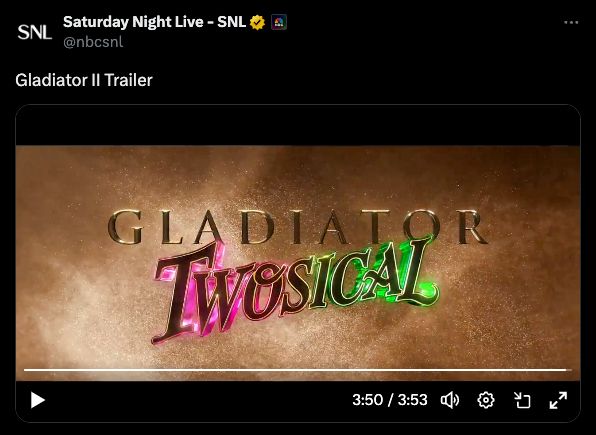596x435 pixels.
Task: Click the gold verified badge
Action: coord(257,22)
